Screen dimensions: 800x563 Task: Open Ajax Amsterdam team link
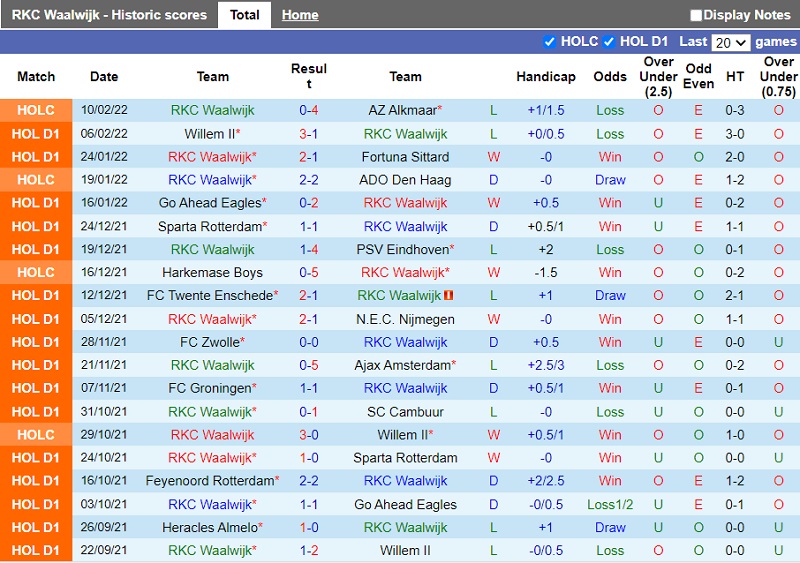click(x=403, y=365)
